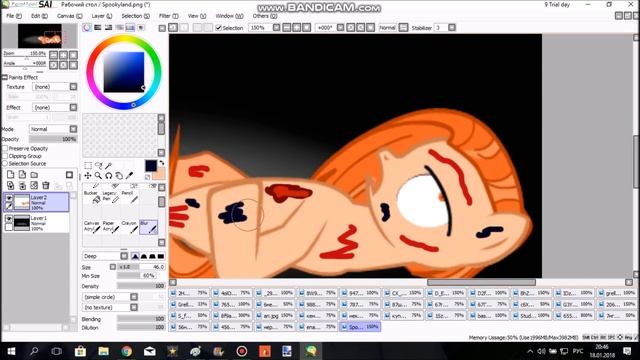Viewport: 640px width, 360px height.
Task: Click the navigator thumbnail preview
Action: tap(40, 36)
